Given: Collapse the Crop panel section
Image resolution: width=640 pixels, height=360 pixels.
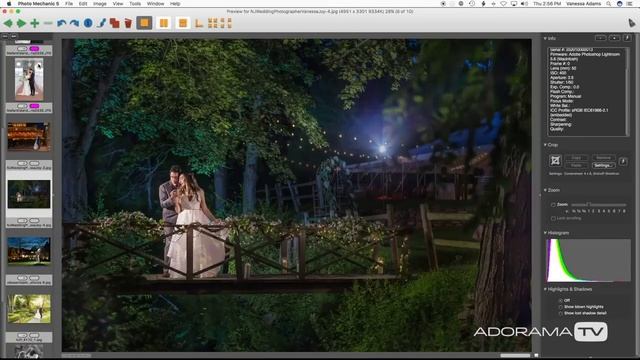Looking at the screenshot, I should click(545, 145).
